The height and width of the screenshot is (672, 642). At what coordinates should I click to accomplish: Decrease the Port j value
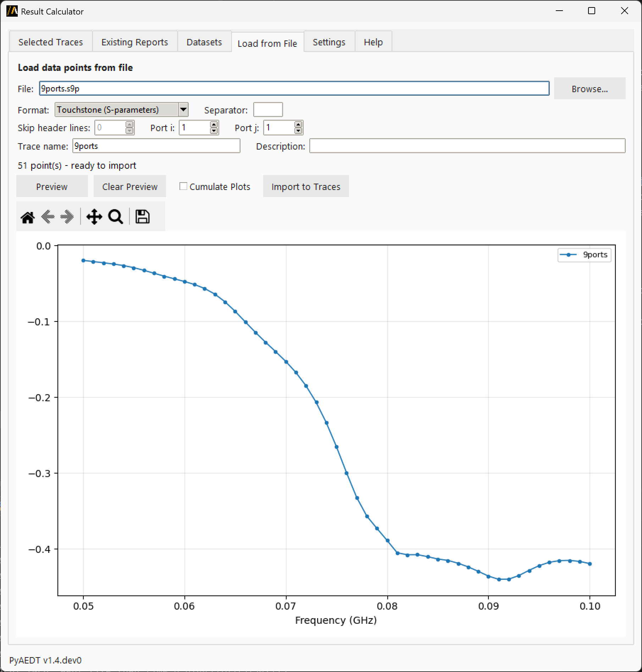point(298,131)
